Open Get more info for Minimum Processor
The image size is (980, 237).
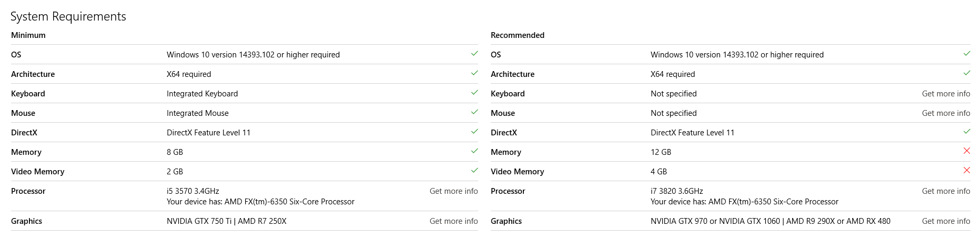tap(453, 191)
